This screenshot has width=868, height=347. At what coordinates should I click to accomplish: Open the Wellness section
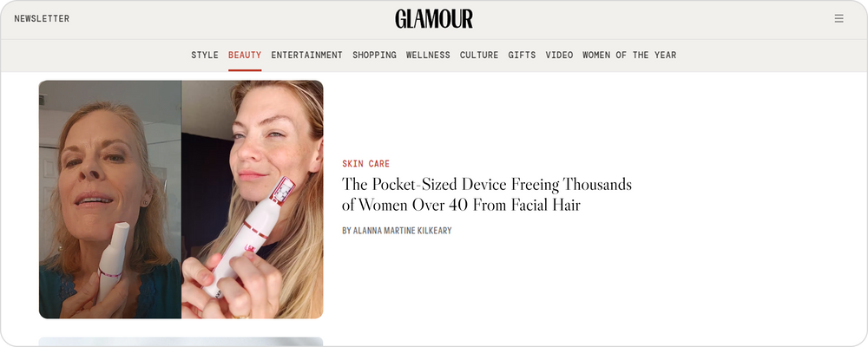click(428, 55)
